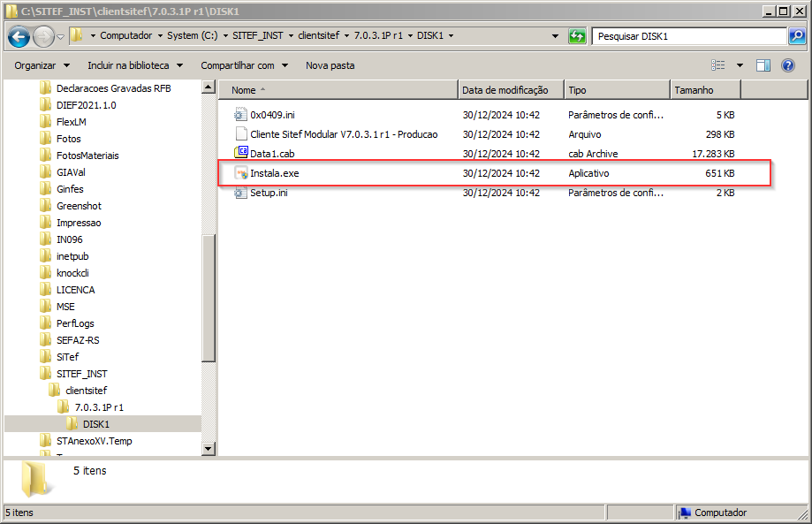
Task: Select the 0x0409.ini file icon
Action: (x=240, y=114)
